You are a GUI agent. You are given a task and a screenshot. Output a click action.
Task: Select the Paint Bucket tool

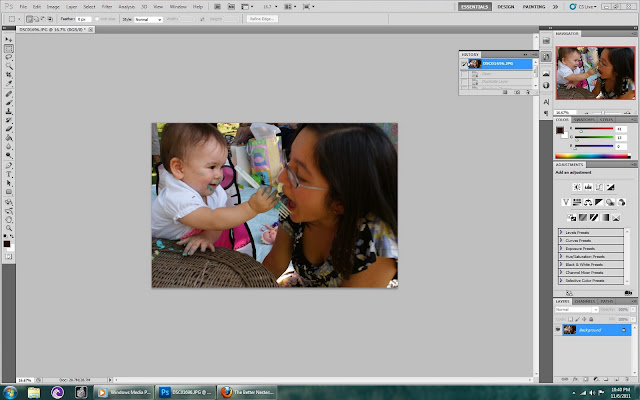pos(9,138)
